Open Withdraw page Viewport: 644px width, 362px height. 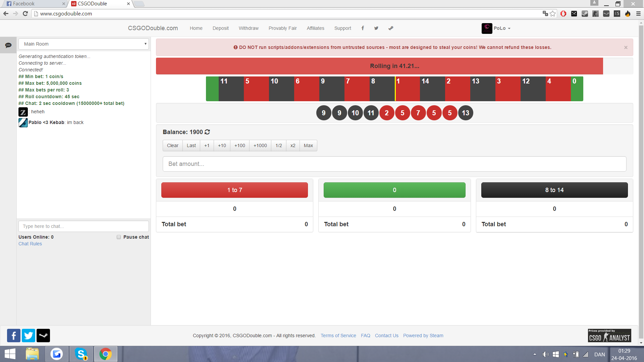coord(249,28)
